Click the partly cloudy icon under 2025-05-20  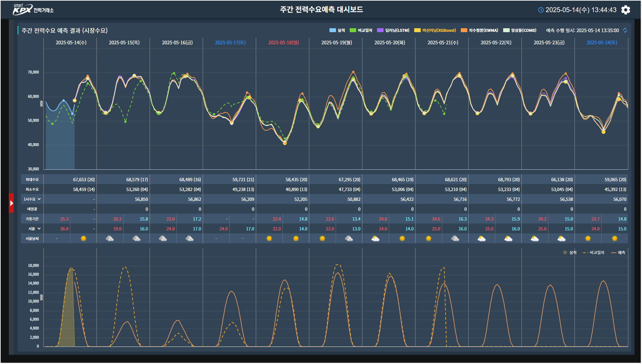(x=375, y=239)
